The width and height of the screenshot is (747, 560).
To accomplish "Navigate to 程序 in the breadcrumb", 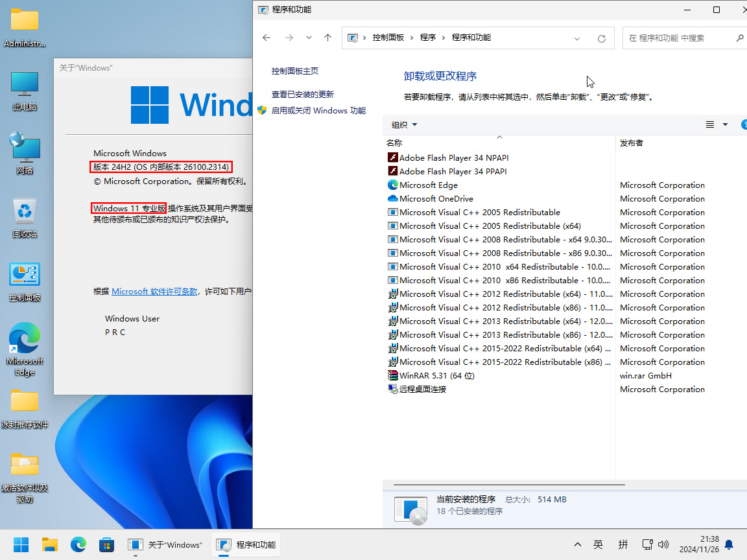I will tap(428, 38).
